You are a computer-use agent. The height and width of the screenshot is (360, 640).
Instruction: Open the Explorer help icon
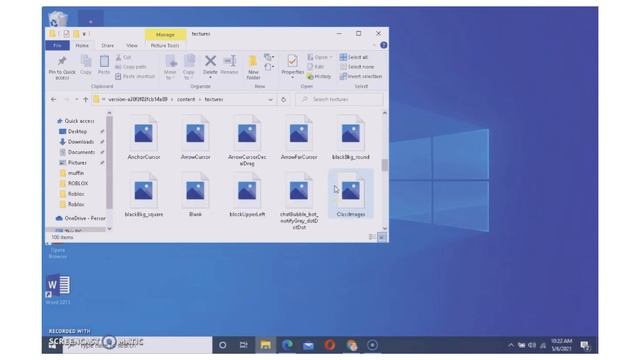pyautogui.click(x=384, y=45)
